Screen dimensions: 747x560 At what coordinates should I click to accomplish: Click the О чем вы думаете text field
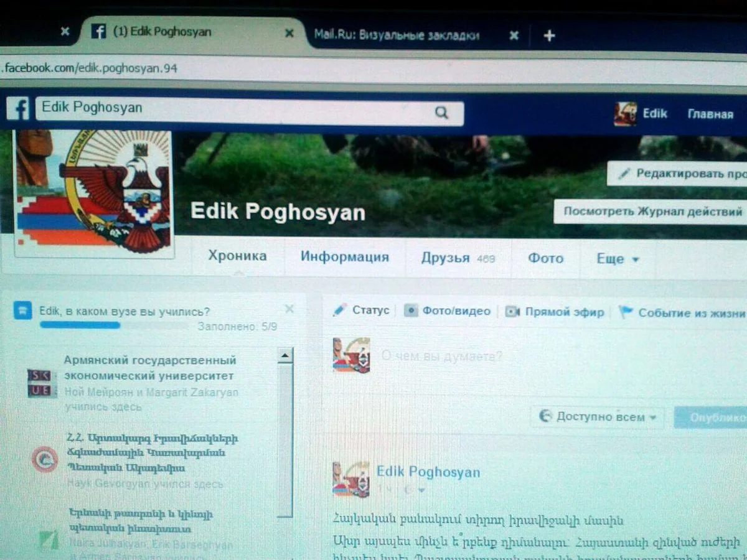click(442, 357)
